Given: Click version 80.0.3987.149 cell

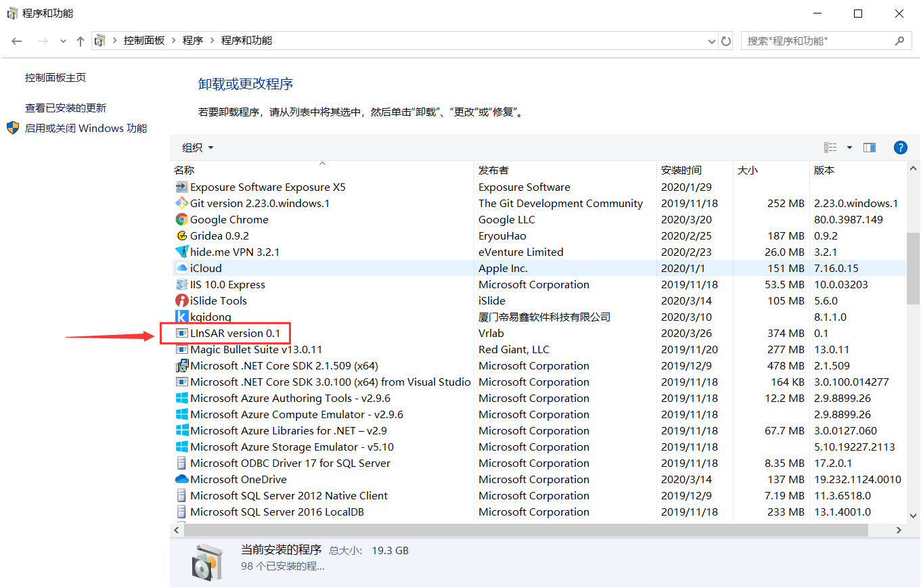Looking at the screenshot, I should (849, 220).
